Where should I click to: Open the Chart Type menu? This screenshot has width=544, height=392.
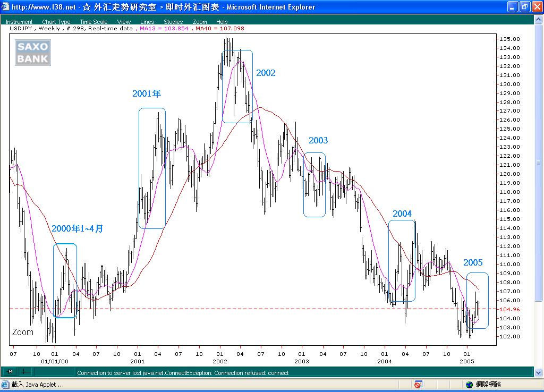tap(56, 22)
